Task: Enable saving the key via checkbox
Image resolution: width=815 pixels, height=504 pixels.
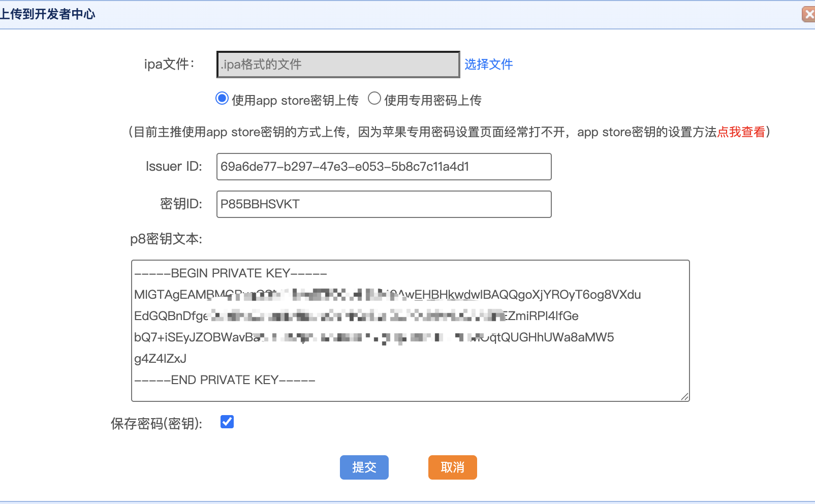Action: click(x=227, y=422)
